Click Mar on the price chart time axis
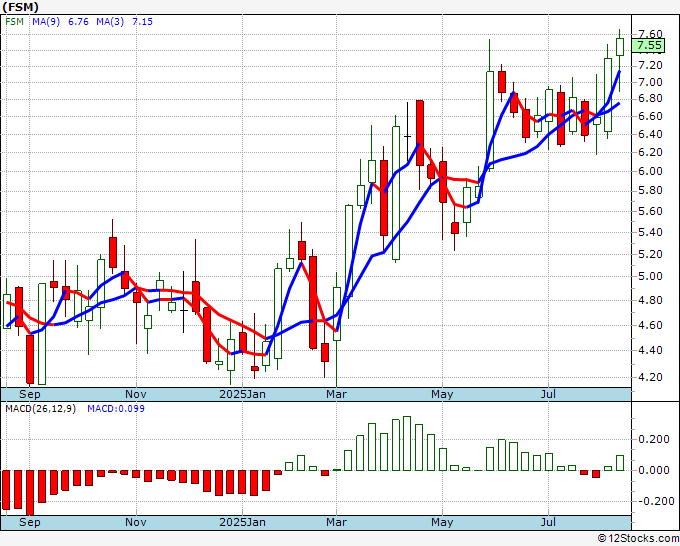The image size is (680, 546). click(337, 394)
